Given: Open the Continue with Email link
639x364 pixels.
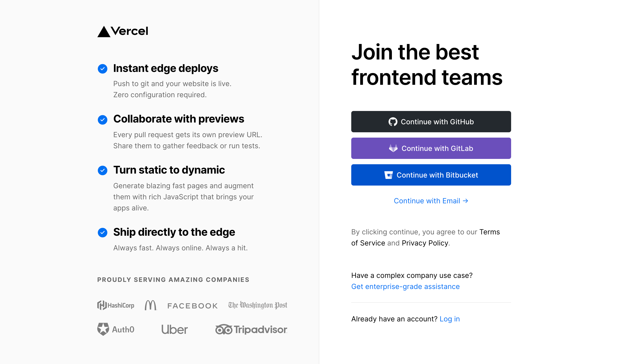Looking at the screenshot, I should pos(431,201).
